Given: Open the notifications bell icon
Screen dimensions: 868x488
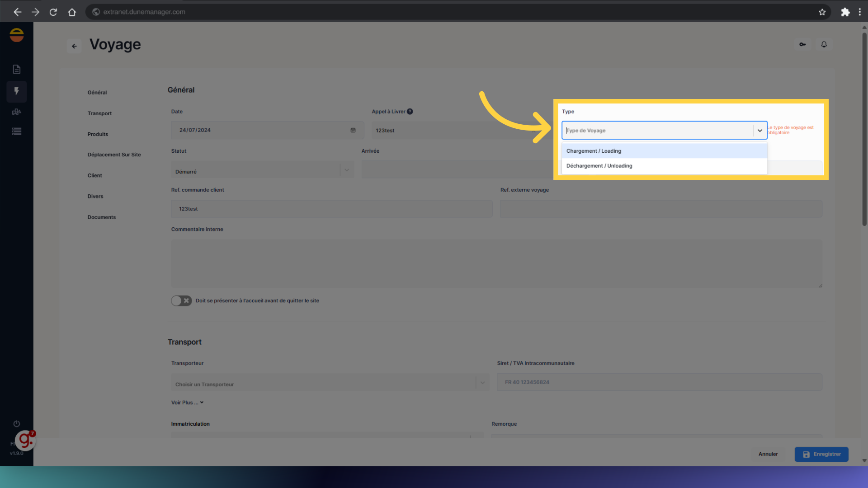Looking at the screenshot, I should tap(824, 44).
